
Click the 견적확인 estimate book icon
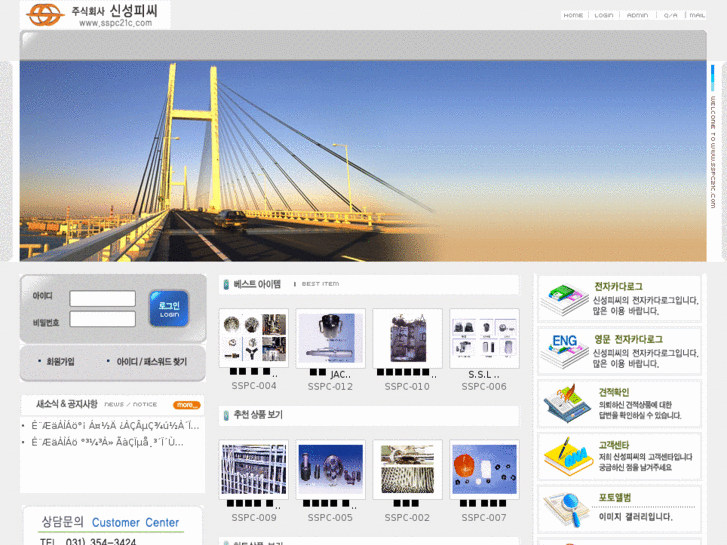(567, 404)
